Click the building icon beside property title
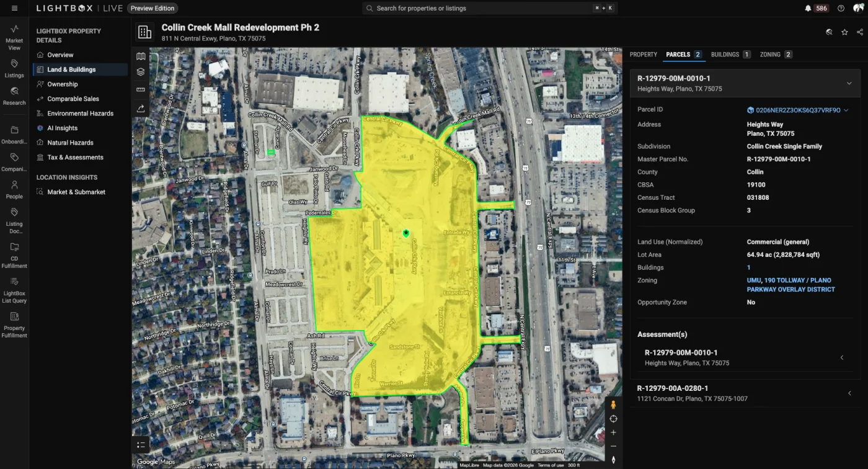Screen dimensions: 868x469 coord(144,32)
